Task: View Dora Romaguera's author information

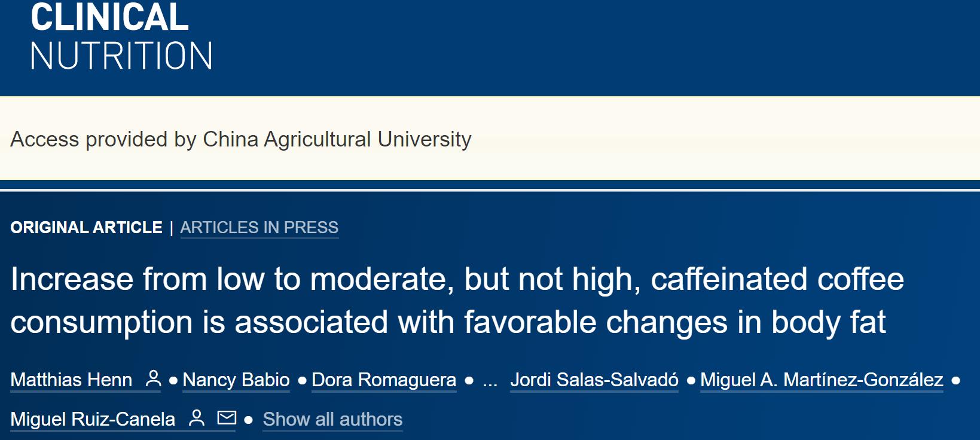Action: pos(384,380)
